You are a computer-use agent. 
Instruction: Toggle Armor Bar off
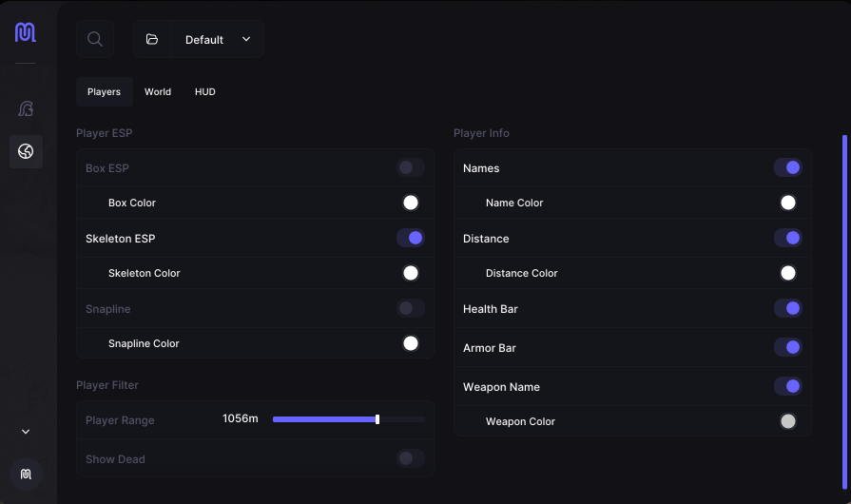point(787,347)
